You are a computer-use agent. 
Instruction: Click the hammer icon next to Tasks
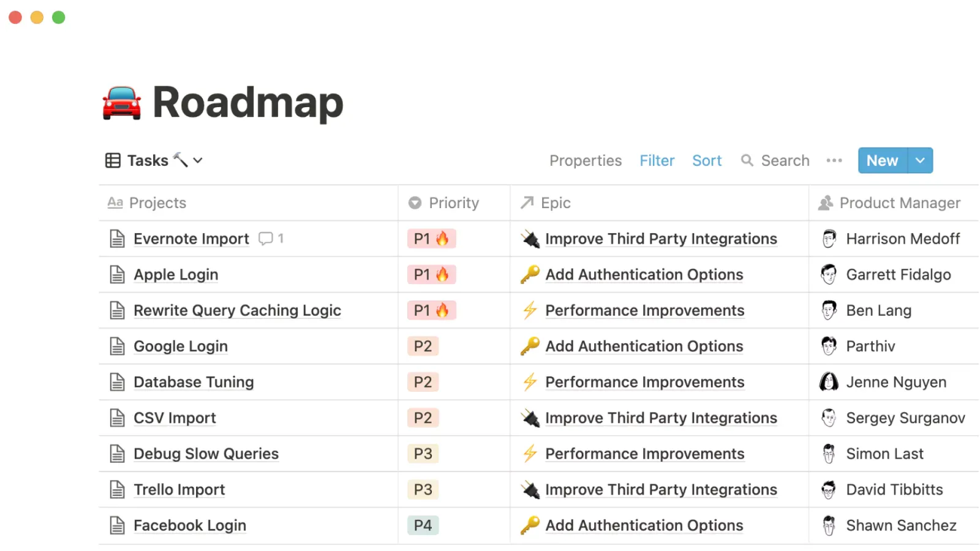tap(180, 159)
